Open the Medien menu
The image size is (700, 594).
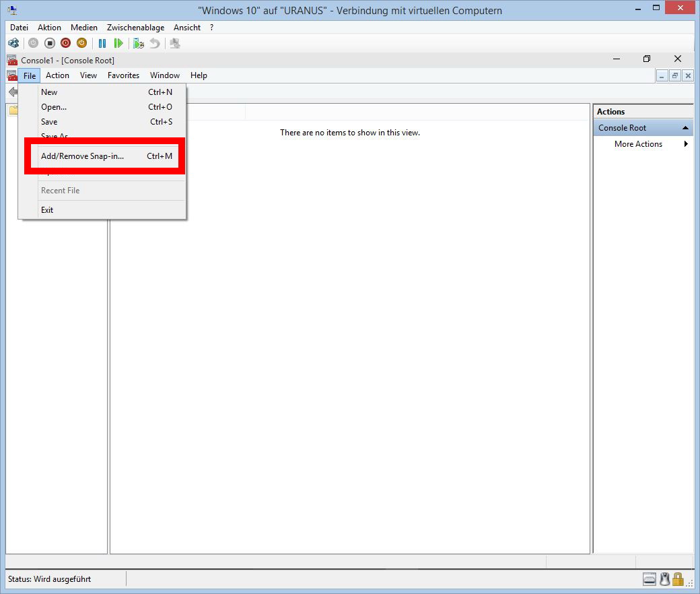click(83, 28)
